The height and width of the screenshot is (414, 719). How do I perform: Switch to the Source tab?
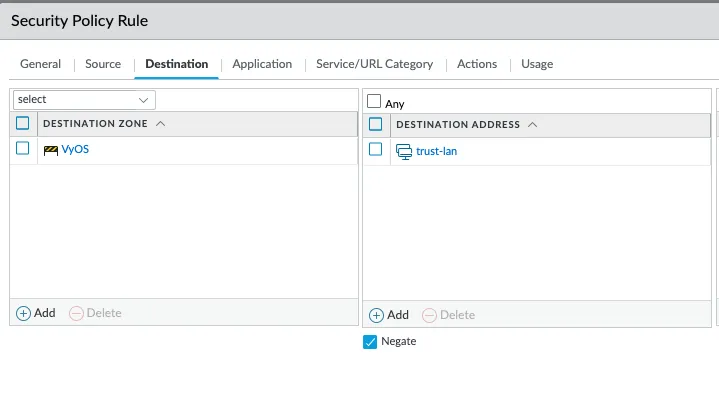click(103, 64)
